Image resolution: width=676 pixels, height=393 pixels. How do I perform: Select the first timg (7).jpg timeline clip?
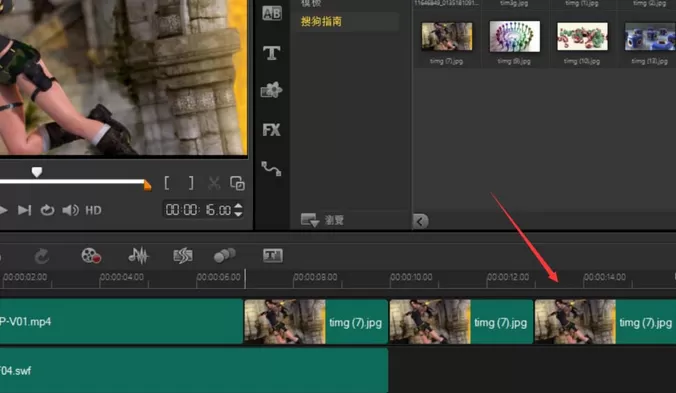click(x=316, y=321)
